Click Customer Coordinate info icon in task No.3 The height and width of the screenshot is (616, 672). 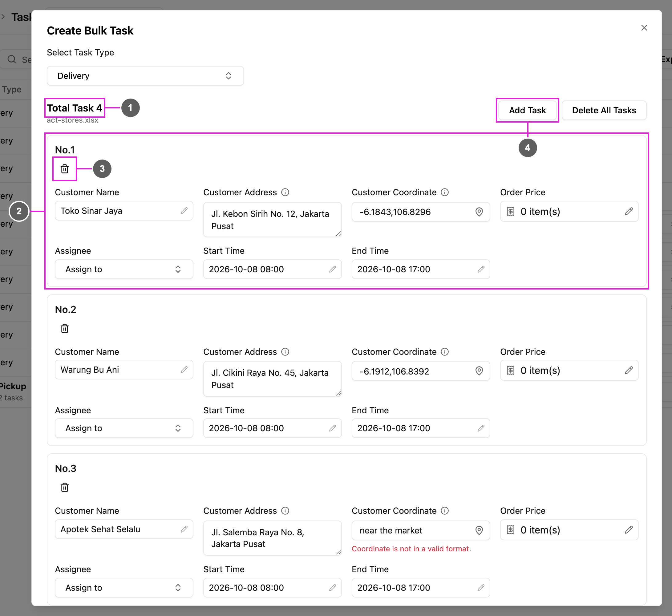tap(445, 511)
